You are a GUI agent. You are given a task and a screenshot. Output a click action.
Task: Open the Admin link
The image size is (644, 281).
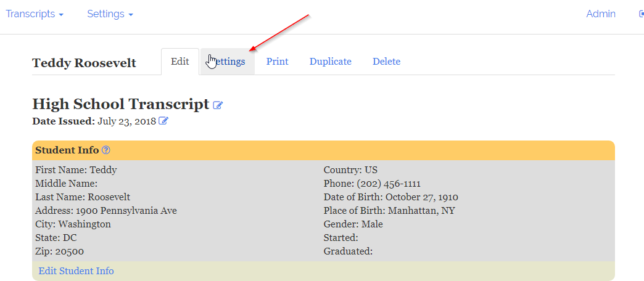tap(601, 14)
